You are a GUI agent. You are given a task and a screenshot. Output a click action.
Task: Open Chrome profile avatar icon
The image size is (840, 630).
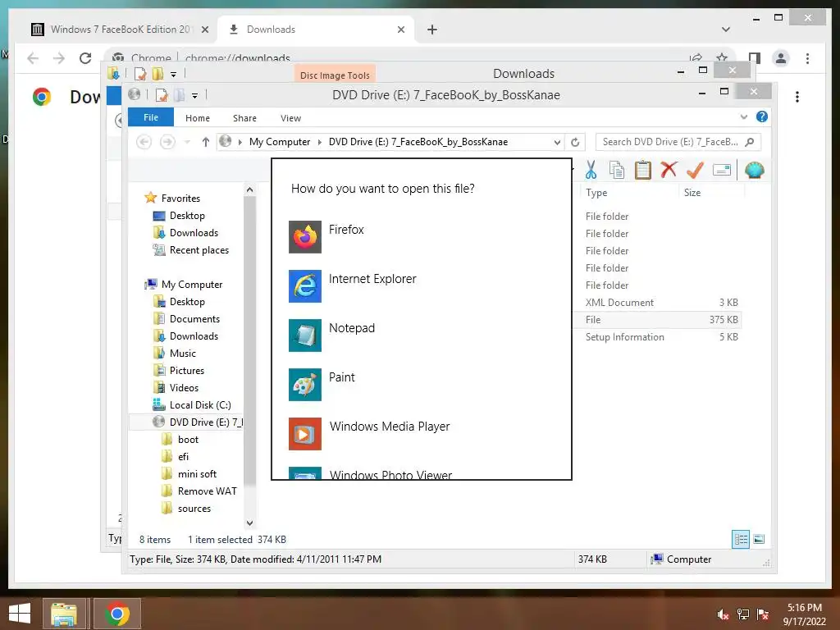[781, 58]
